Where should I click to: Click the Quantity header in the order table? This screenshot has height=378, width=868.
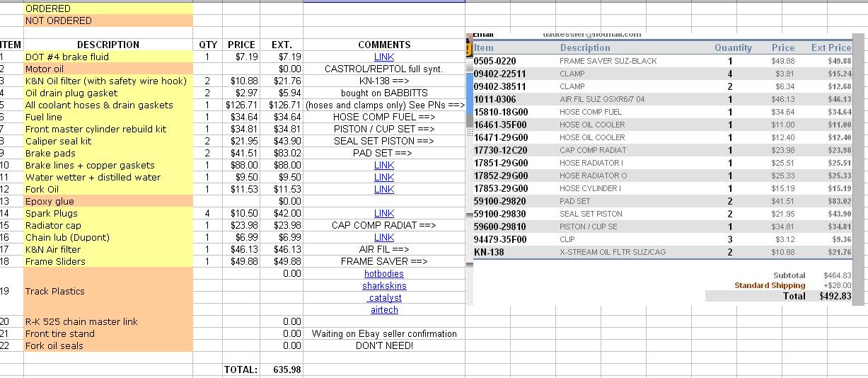click(733, 47)
